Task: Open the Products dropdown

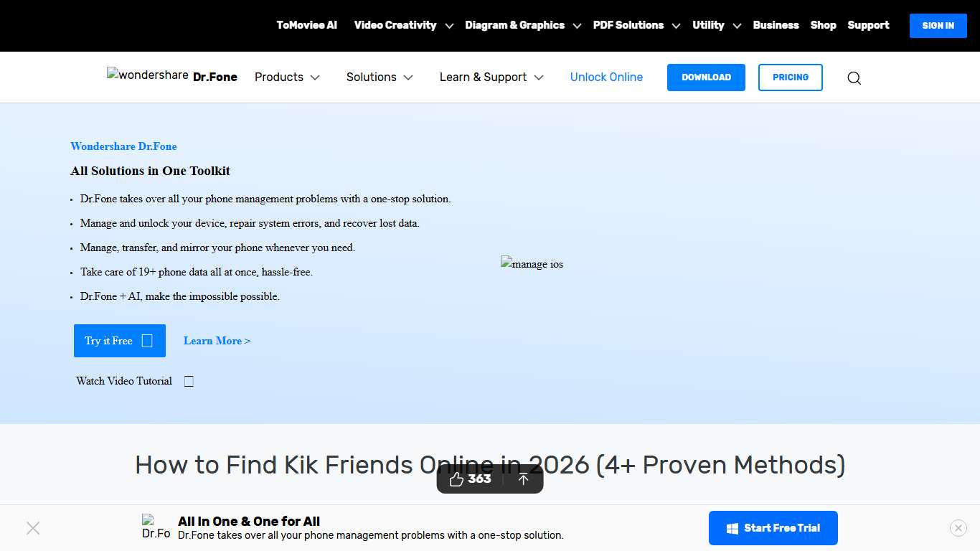Action: (286, 77)
